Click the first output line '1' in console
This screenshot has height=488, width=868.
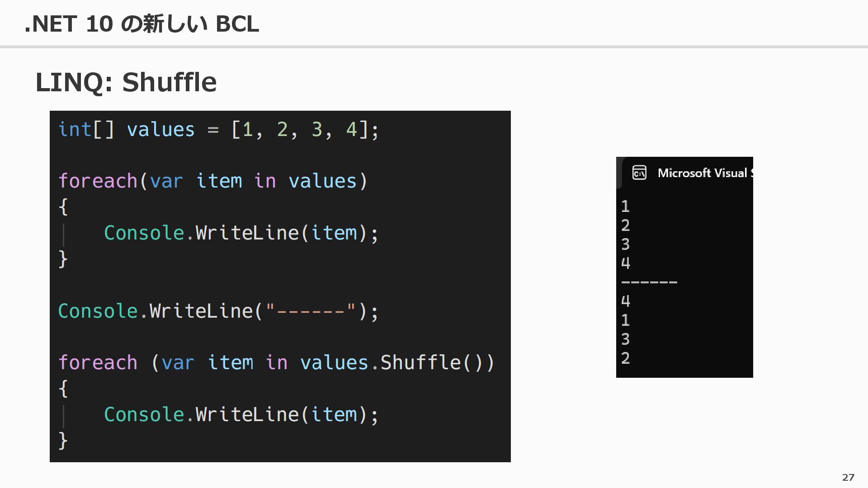coord(626,206)
